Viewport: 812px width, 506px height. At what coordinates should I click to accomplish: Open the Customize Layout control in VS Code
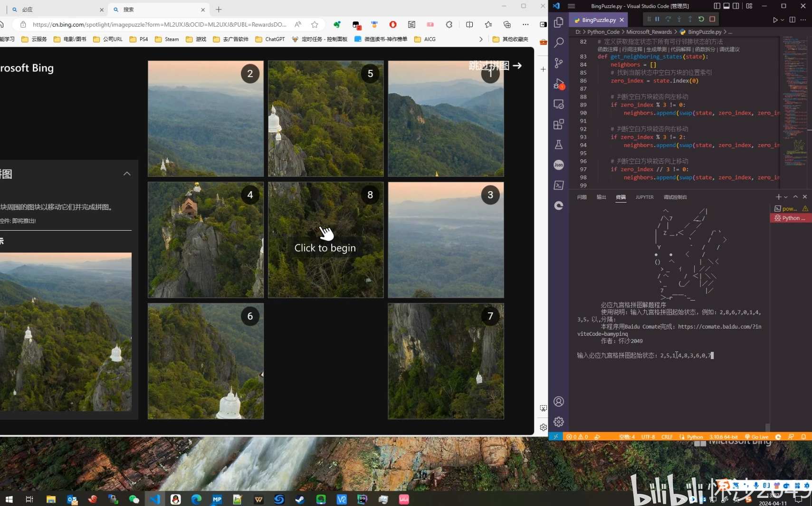(749, 6)
